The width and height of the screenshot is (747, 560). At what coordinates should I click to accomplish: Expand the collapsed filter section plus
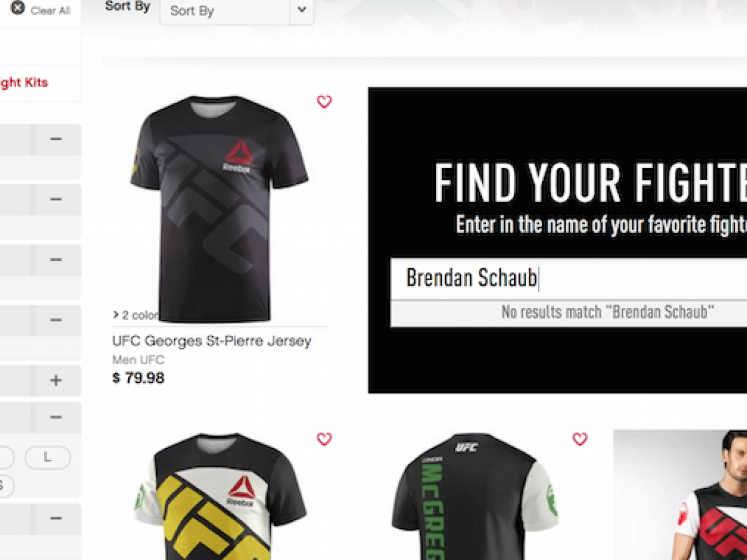coord(56,381)
